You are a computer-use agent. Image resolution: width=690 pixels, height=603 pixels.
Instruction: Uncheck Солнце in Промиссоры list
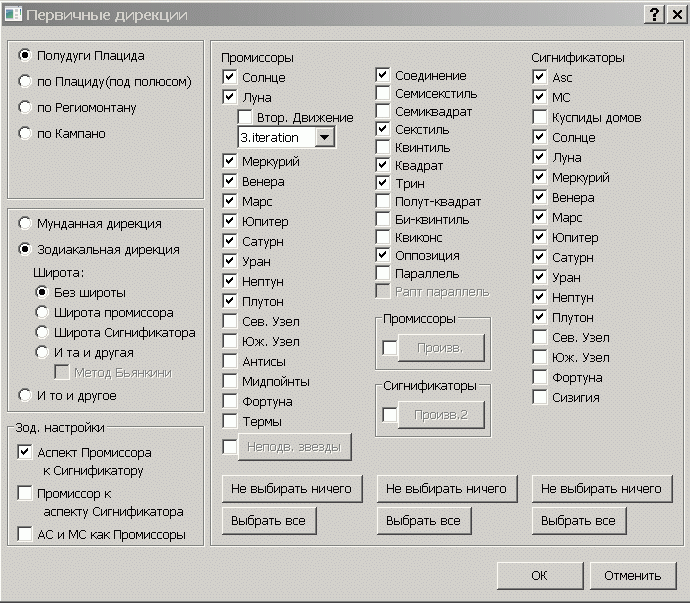(x=230, y=77)
